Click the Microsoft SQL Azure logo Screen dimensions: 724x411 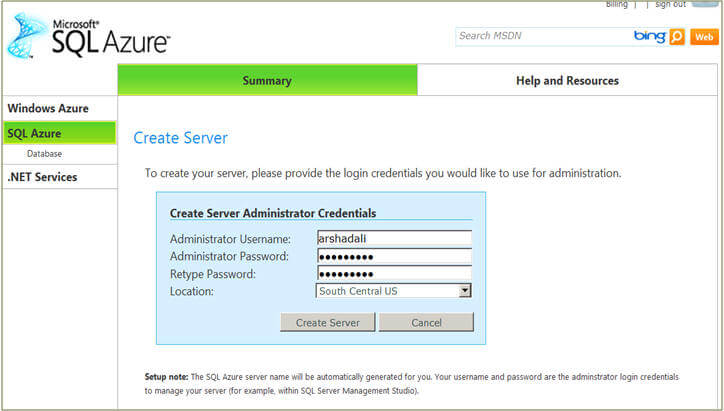click(88, 36)
